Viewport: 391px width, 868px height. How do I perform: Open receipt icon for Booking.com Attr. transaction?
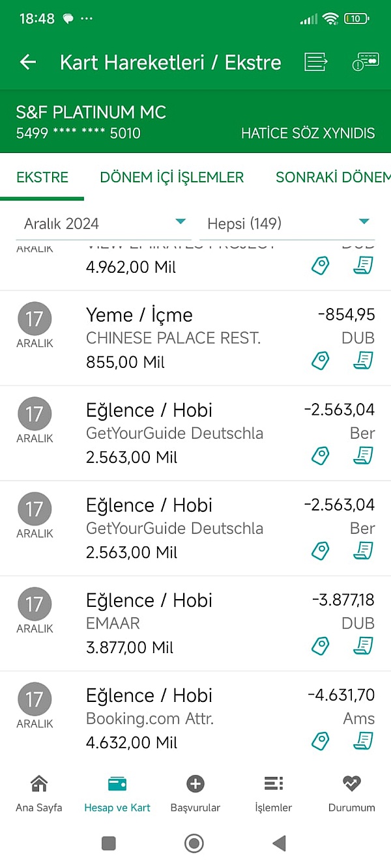coord(363,741)
